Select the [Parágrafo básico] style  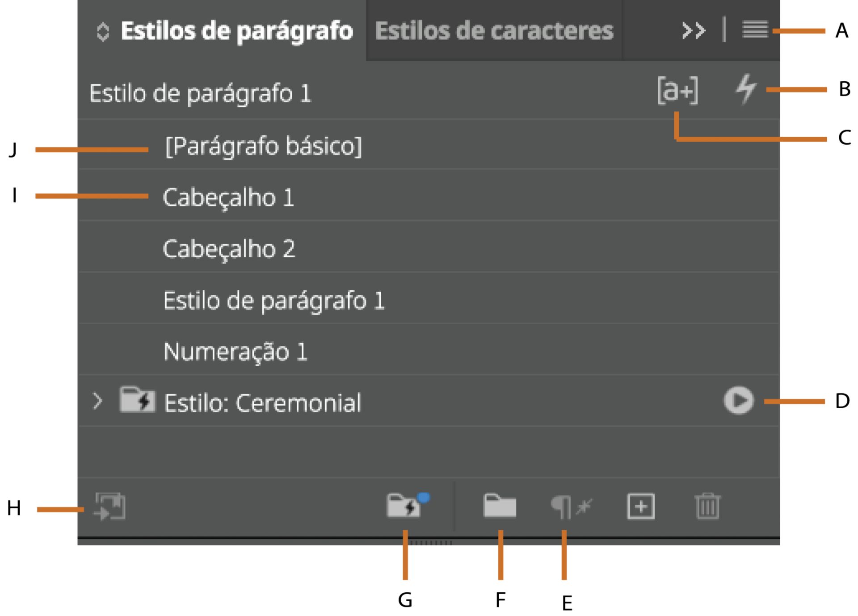(263, 146)
